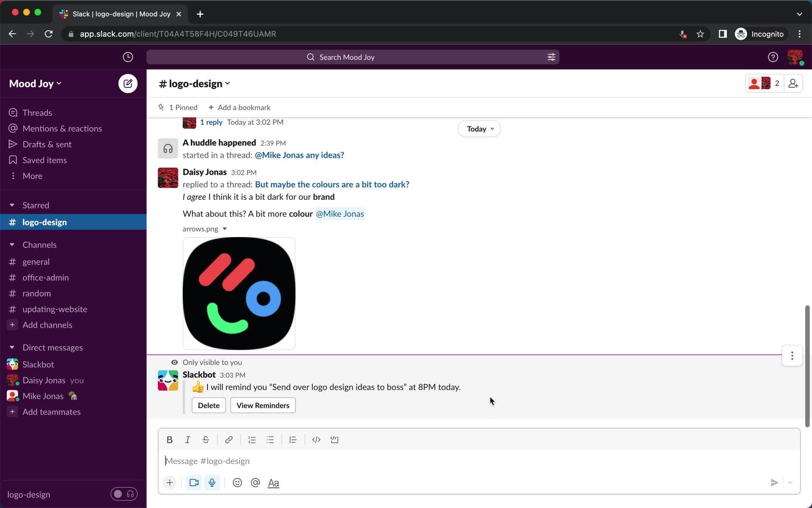The image size is (812, 508).
Task: Toggle the audio/video huddle button
Action: point(123,494)
